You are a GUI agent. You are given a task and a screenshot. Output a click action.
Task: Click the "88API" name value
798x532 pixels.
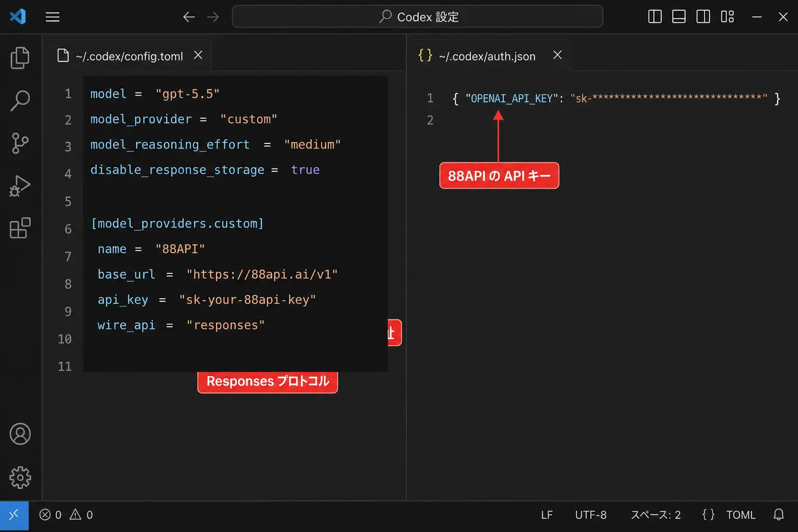click(180, 249)
